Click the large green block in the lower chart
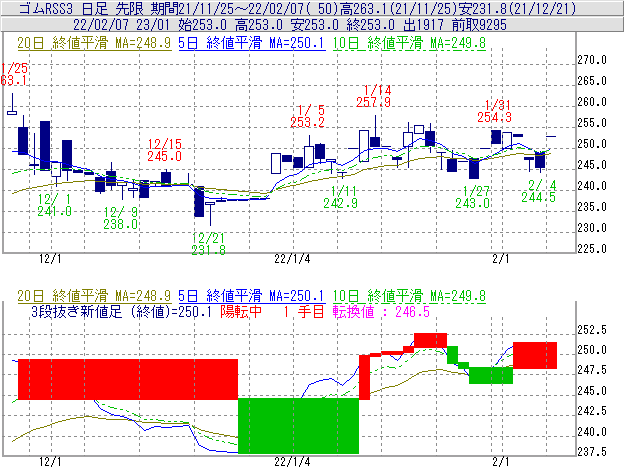 [x=298, y=426]
